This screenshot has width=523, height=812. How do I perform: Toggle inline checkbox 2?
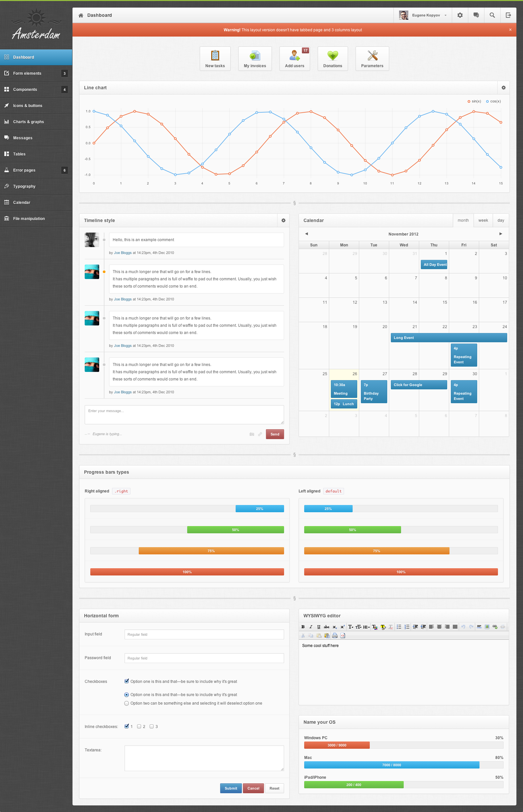139,726
